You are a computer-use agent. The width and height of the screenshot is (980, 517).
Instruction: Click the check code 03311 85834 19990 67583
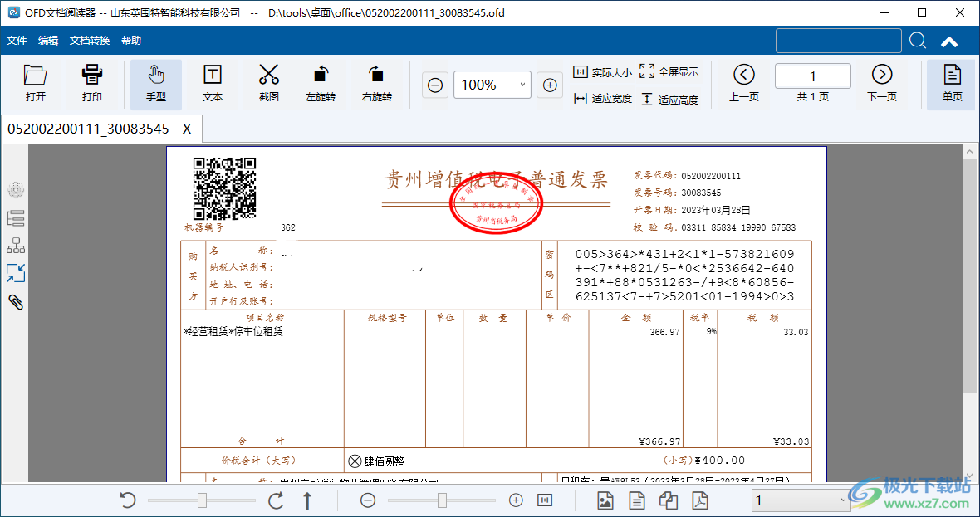click(738, 228)
